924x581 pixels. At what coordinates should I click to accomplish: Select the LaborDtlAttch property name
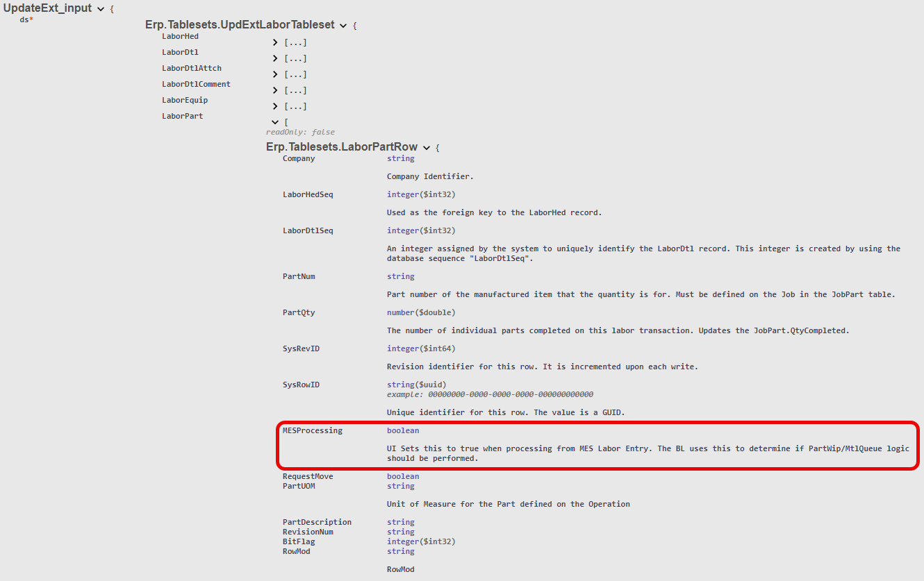click(x=192, y=68)
